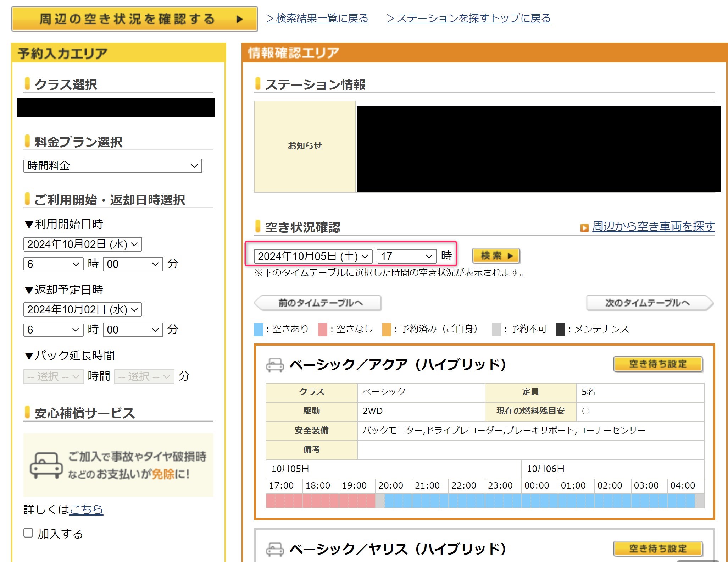The height and width of the screenshot is (562, 728).
Task: Open the 周辺から空き車両を探す link
Action: [653, 226]
